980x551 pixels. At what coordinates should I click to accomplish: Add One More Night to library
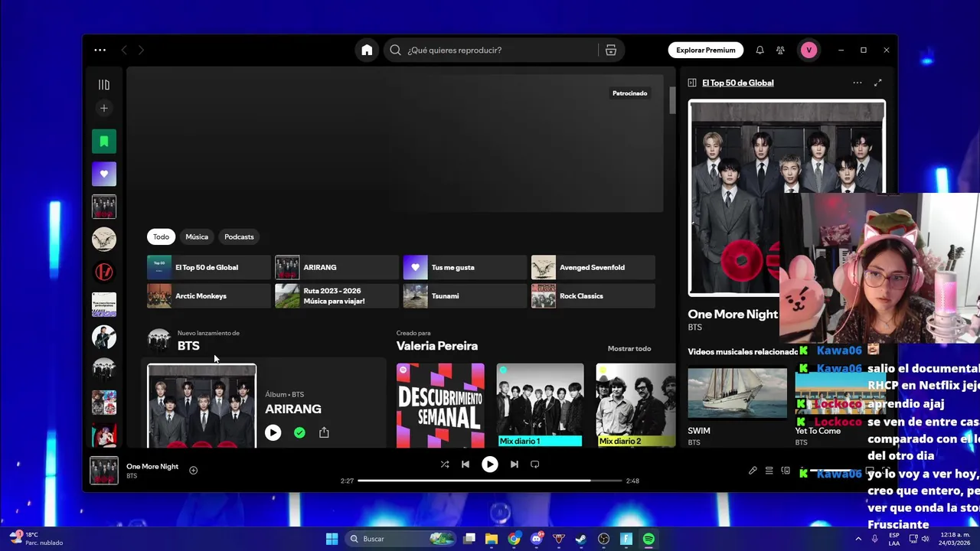[x=193, y=471]
